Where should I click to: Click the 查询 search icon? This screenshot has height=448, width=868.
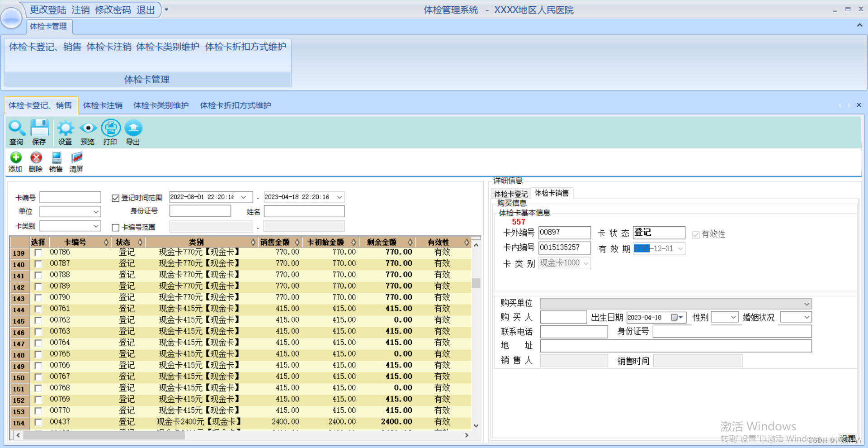pos(17,128)
